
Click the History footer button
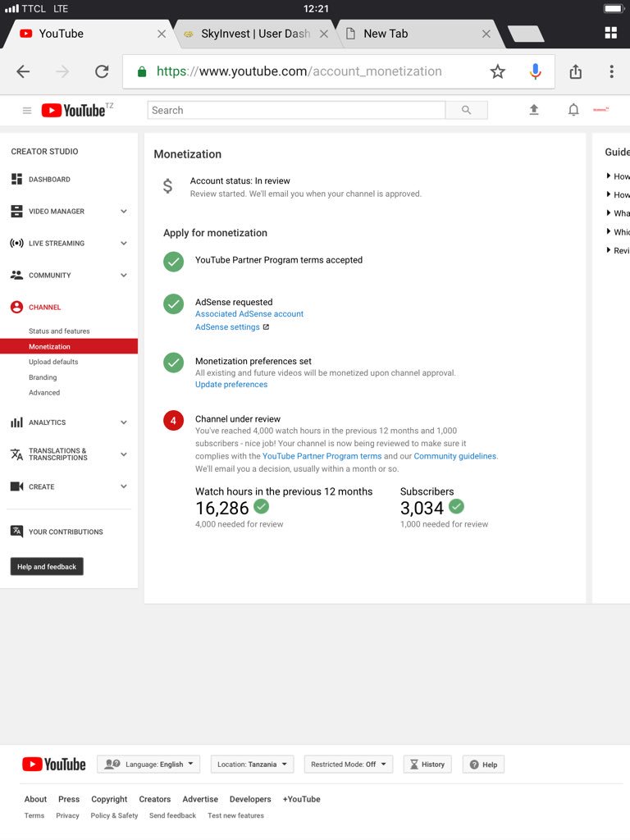pyautogui.click(x=427, y=764)
